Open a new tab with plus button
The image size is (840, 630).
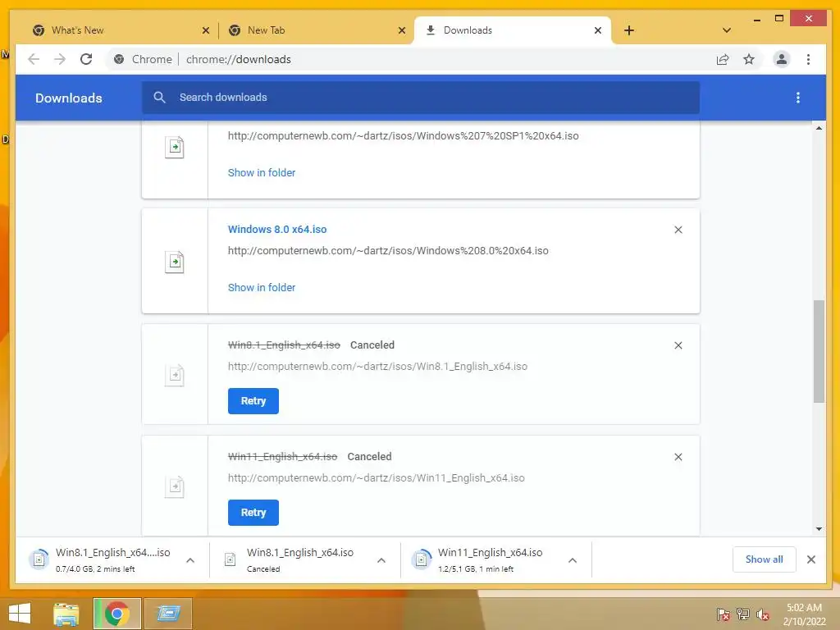click(x=629, y=30)
